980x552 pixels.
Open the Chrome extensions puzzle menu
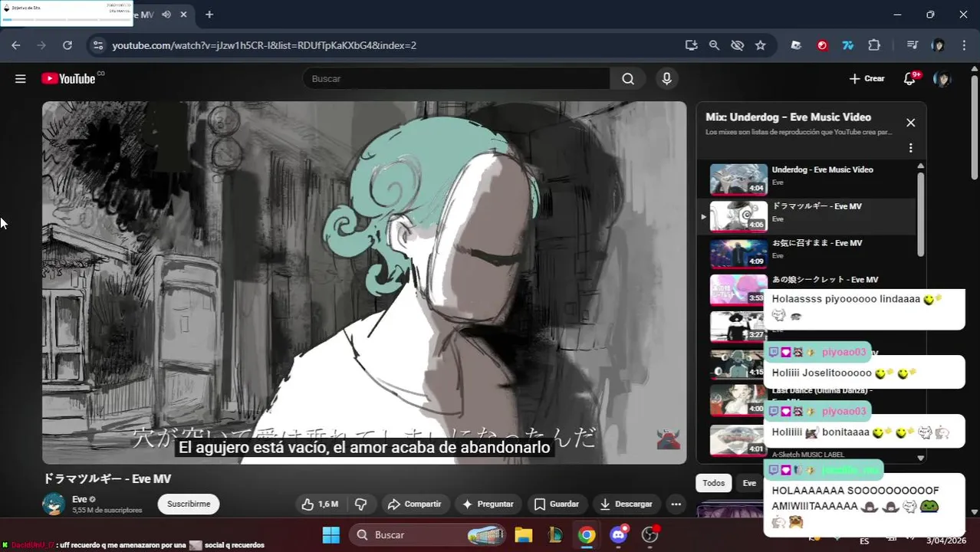(874, 45)
